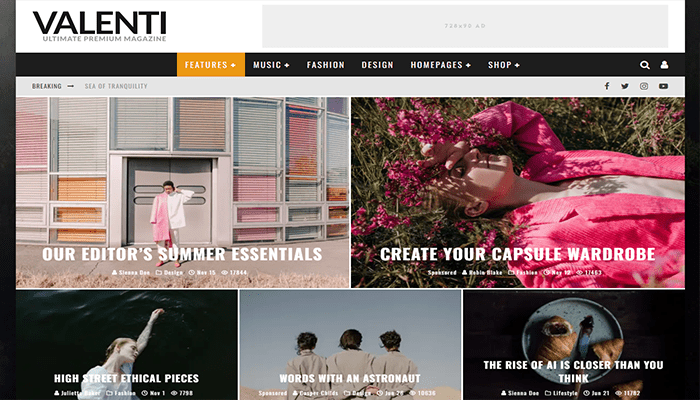The width and height of the screenshot is (700, 400).
Task: Expand the Features menu
Action: (x=210, y=65)
